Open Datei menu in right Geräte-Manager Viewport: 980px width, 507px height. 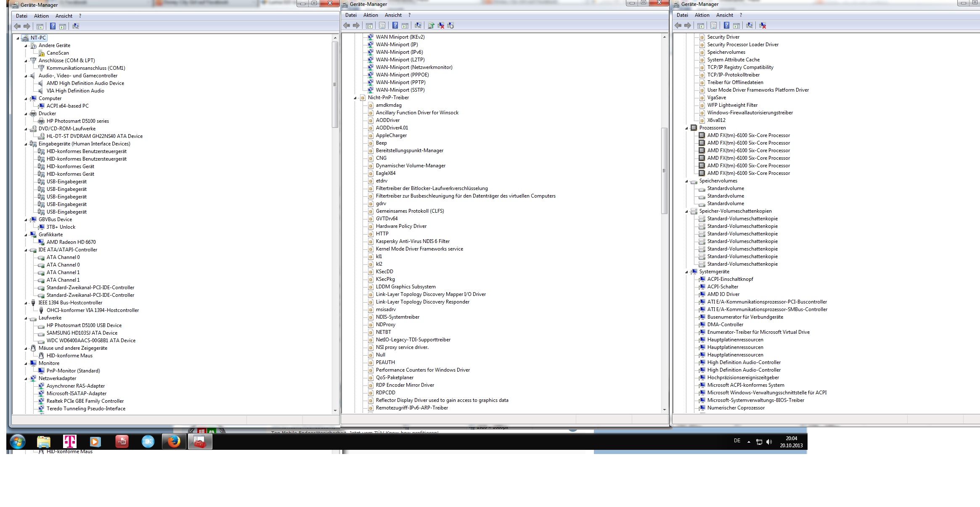[x=682, y=15]
